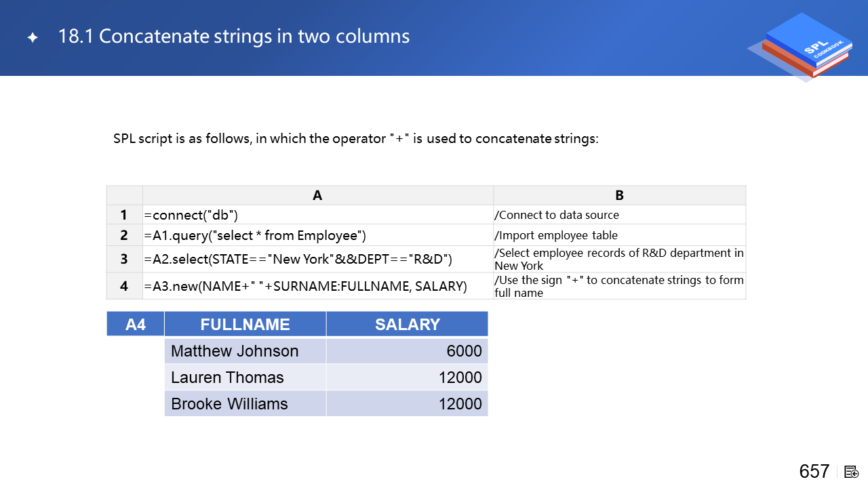Viewport: 868px width, 488px height.
Task: Click the back-to-contents icon beside page number
Action: (852, 472)
